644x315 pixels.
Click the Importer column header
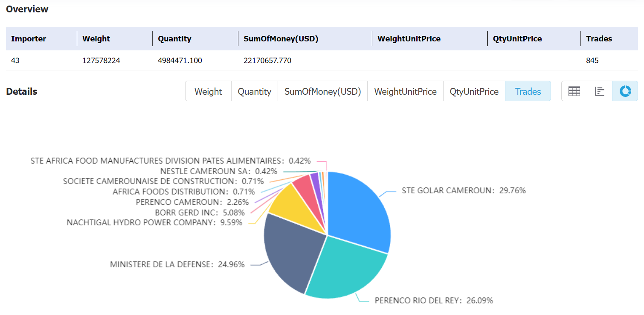click(x=29, y=38)
